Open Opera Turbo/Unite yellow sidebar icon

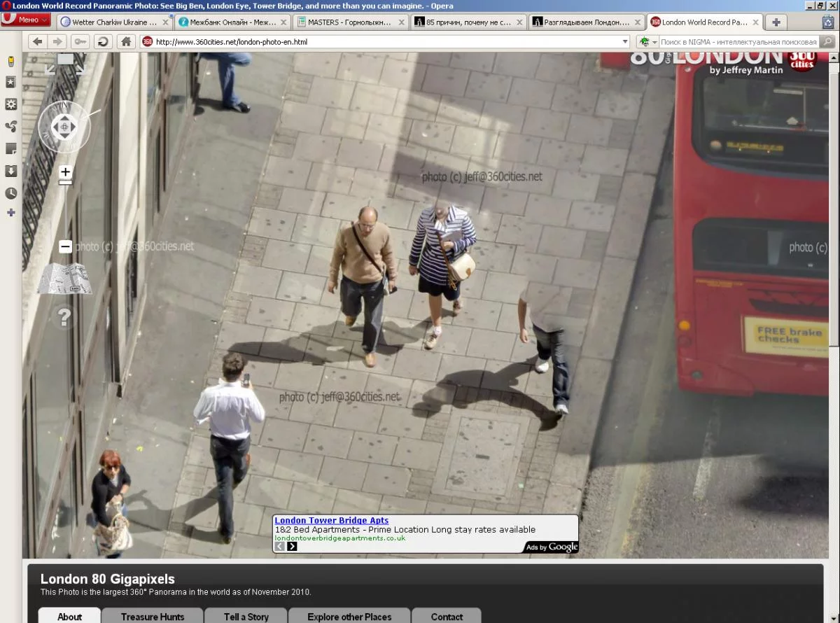[x=10, y=61]
